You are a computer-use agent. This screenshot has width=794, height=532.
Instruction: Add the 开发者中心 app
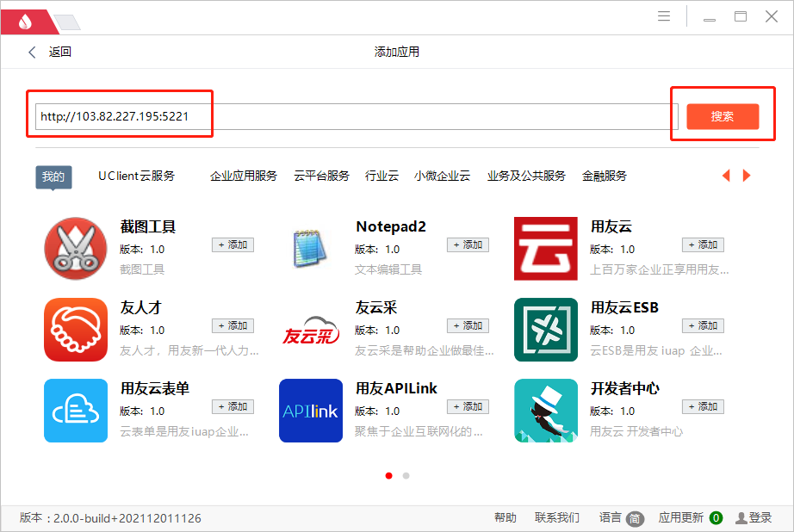point(703,406)
